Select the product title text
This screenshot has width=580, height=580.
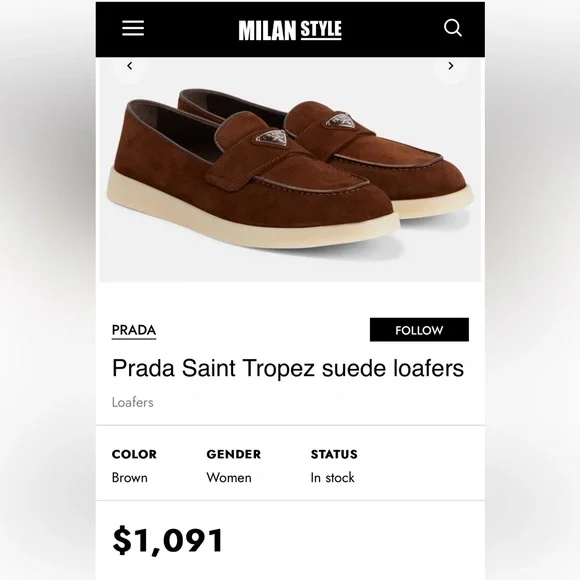point(288,368)
